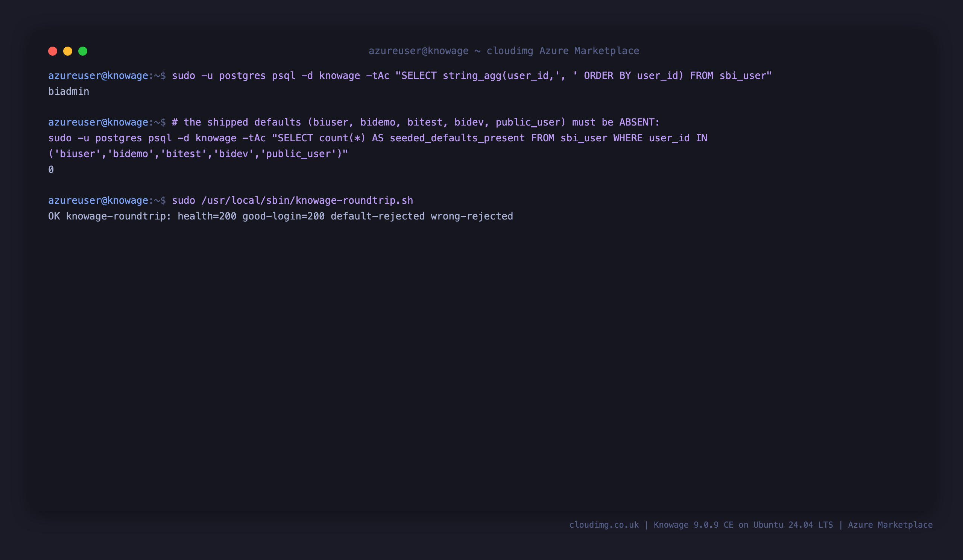Click the second 'azureuser@knowage' prompt
The image size is (963, 560).
point(98,122)
